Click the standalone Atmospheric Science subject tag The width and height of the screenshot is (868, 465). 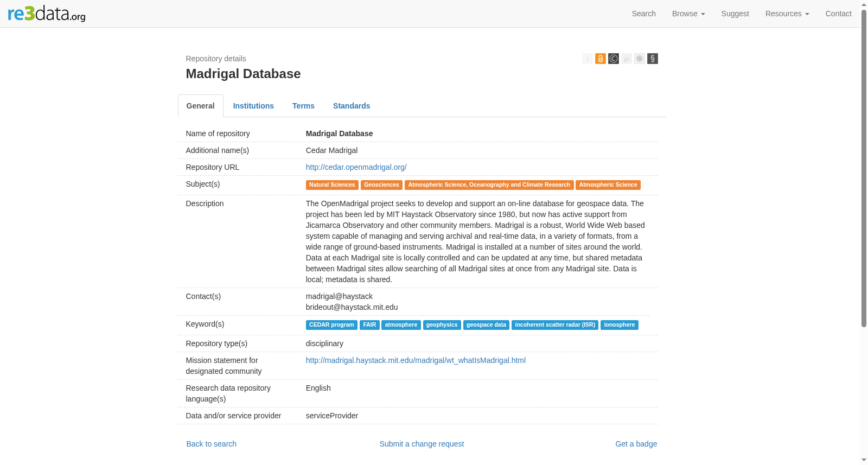coord(608,185)
